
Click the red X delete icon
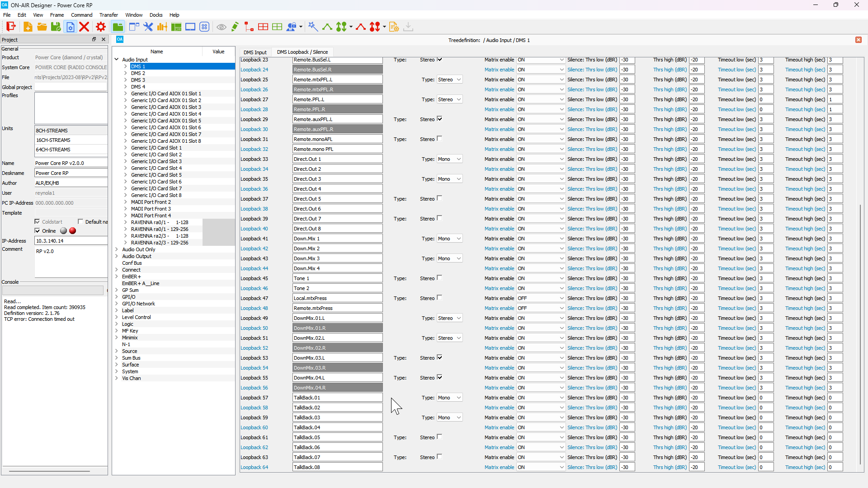pos(84,27)
